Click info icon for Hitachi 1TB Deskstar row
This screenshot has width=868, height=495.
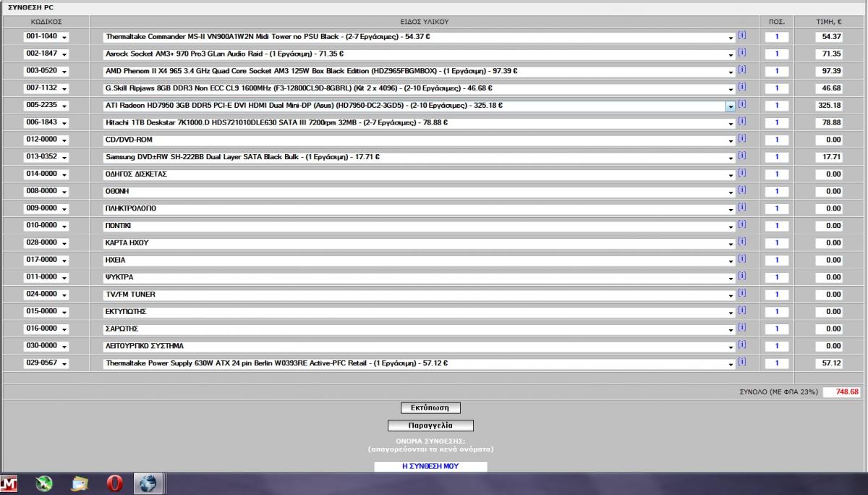pos(741,121)
